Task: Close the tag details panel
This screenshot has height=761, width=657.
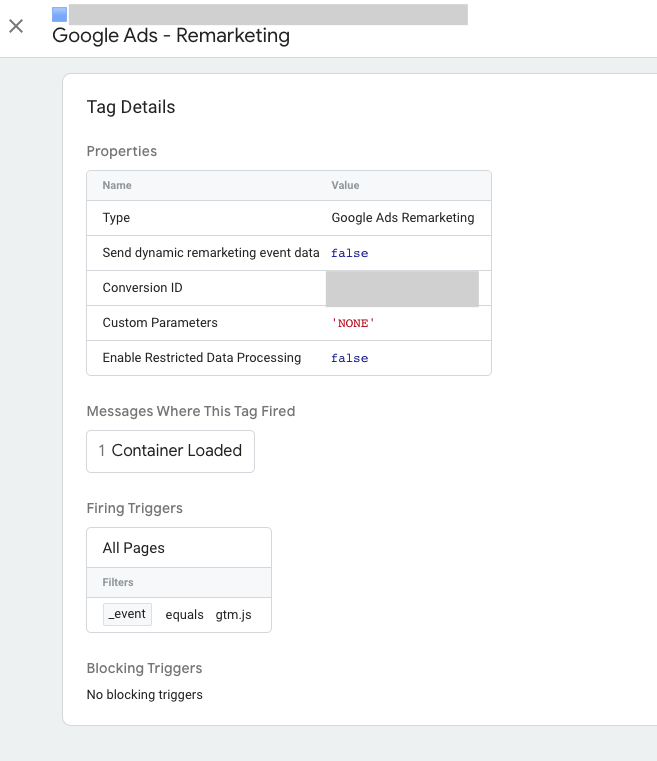Action: [16, 26]
